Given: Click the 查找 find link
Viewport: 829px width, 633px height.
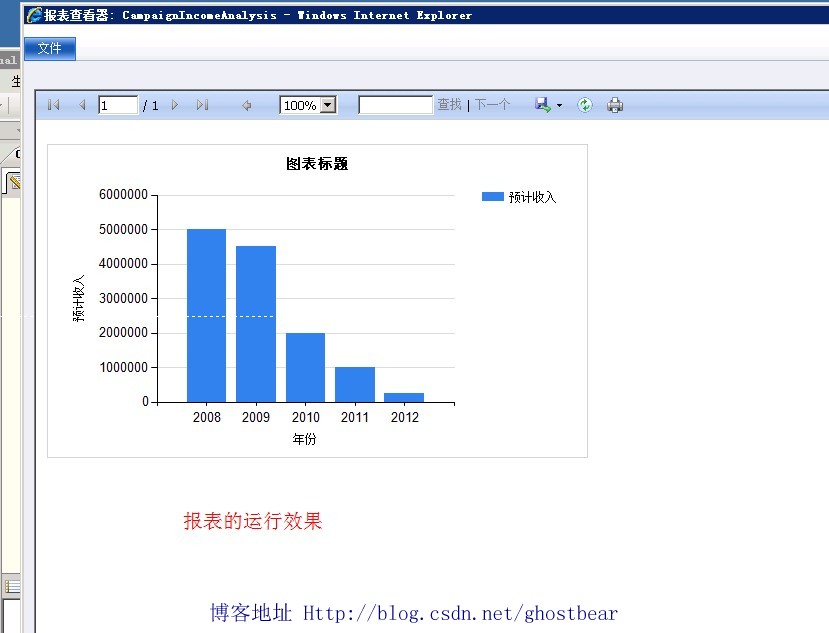Looking at the screenshot, I should point(449,105).
